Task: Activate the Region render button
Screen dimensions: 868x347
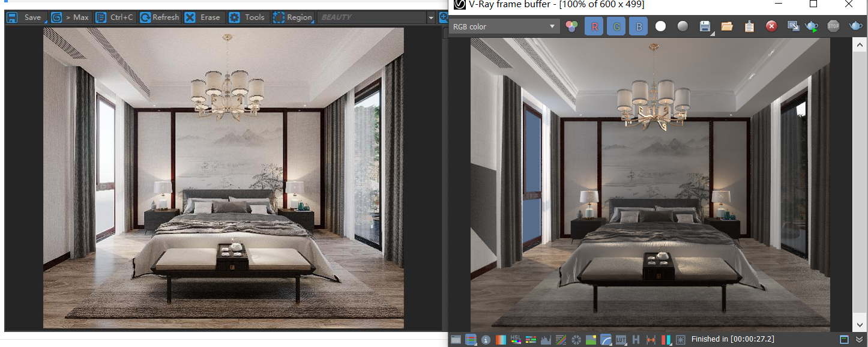Action: click(292, 17)
